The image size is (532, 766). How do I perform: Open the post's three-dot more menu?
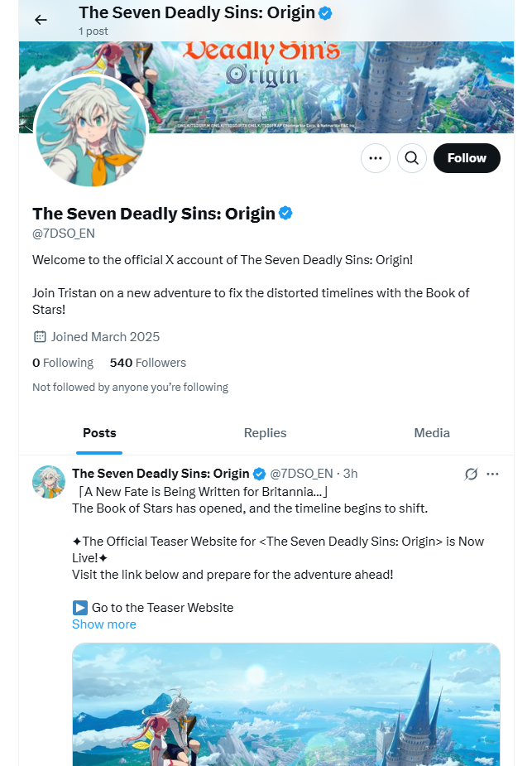coord(493,474)
